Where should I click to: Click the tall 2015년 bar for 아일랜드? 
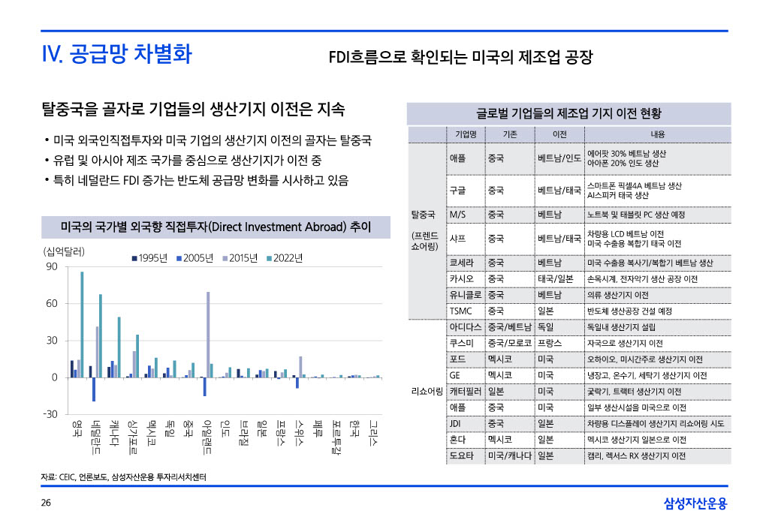(x=208, y=334)
